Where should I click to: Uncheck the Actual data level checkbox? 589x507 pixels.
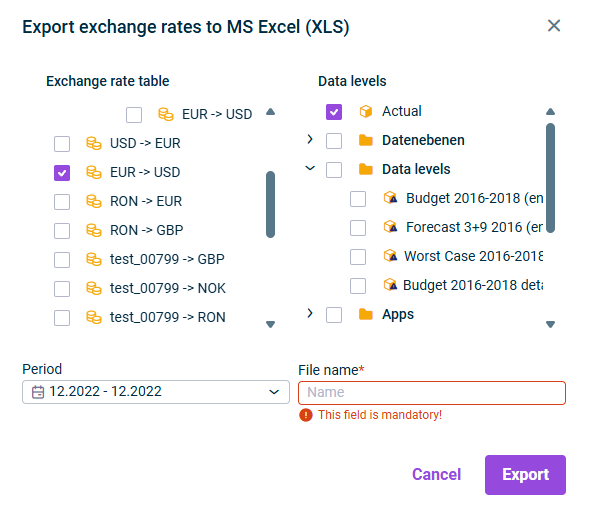(x=334, y=112)
